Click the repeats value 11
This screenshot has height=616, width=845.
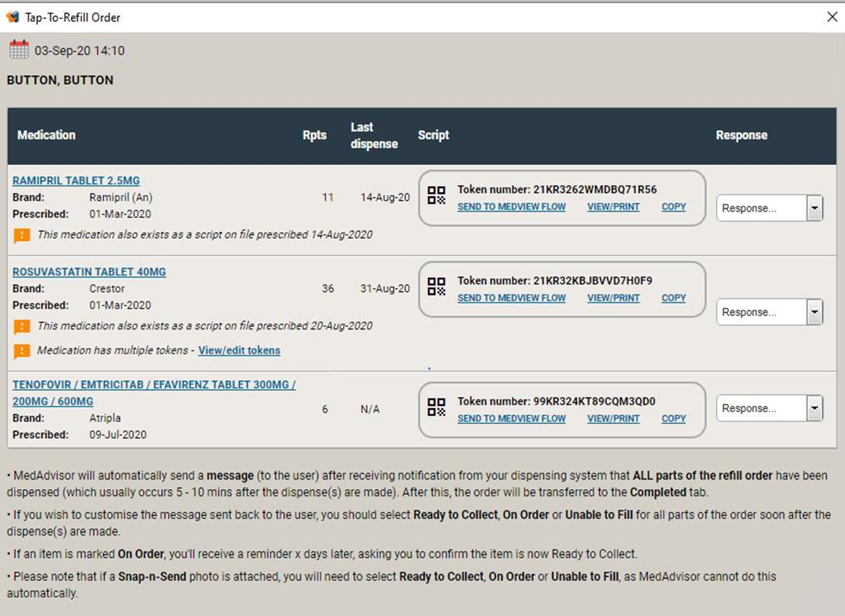click(327, 198)
